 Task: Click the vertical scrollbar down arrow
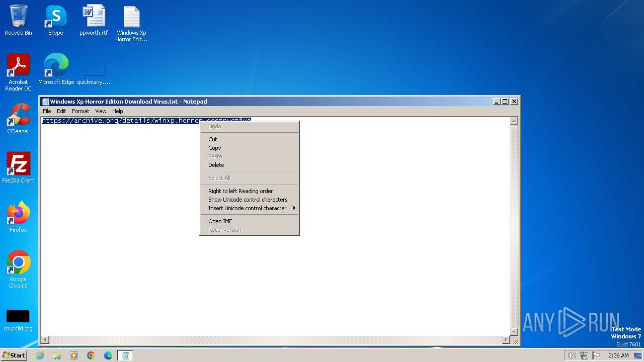point(514,331)
